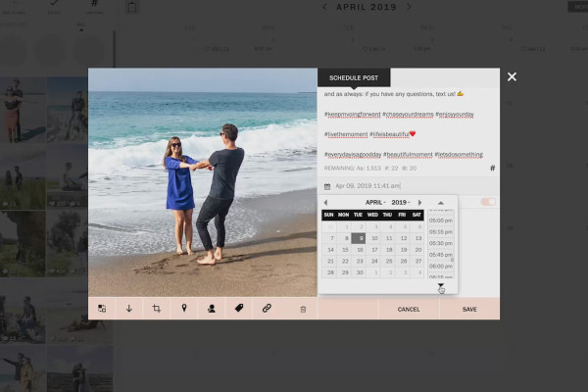
Task: Add a link with the chain icon
Action: (267, 308)
